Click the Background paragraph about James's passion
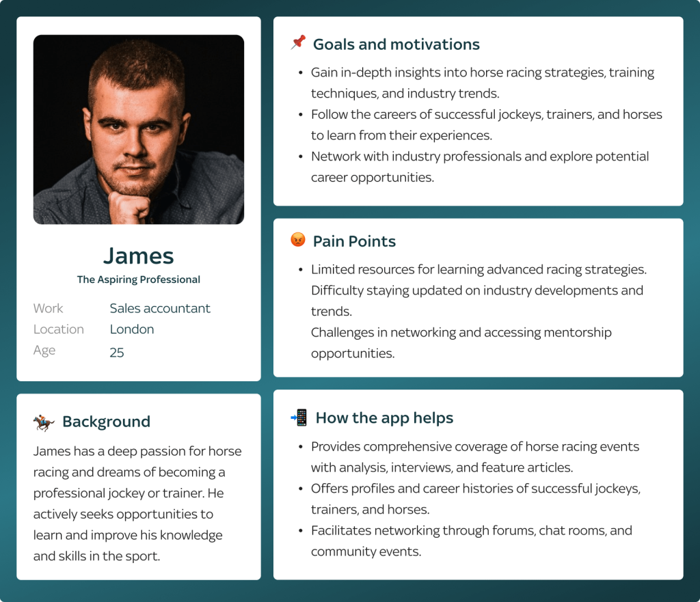The width and height of the screenshot is (700, 602). [137, 504]
